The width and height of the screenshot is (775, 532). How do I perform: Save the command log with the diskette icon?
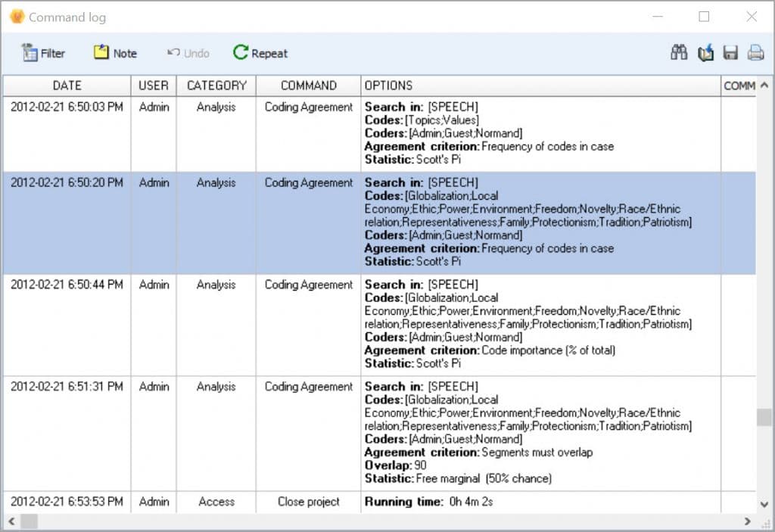coord(730,52)
